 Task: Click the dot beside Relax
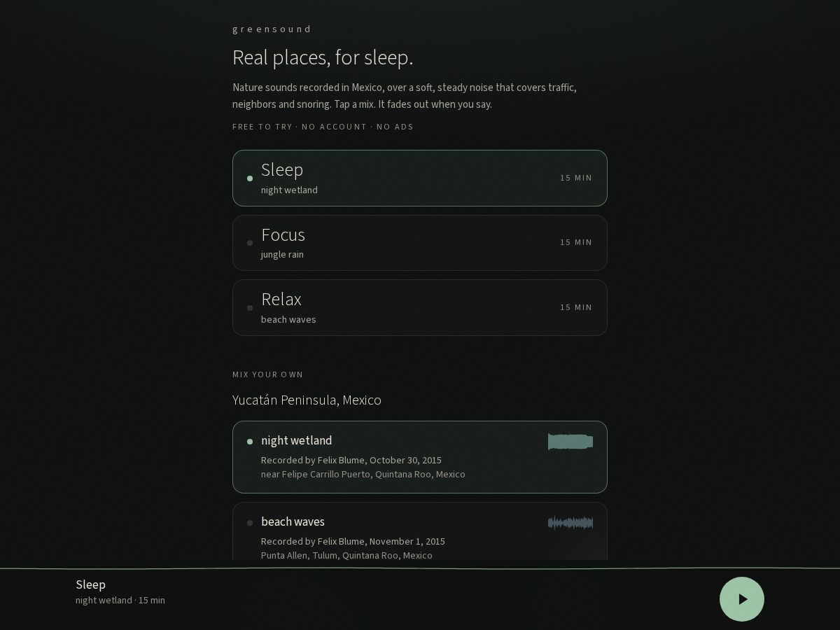tap(250, 308)
